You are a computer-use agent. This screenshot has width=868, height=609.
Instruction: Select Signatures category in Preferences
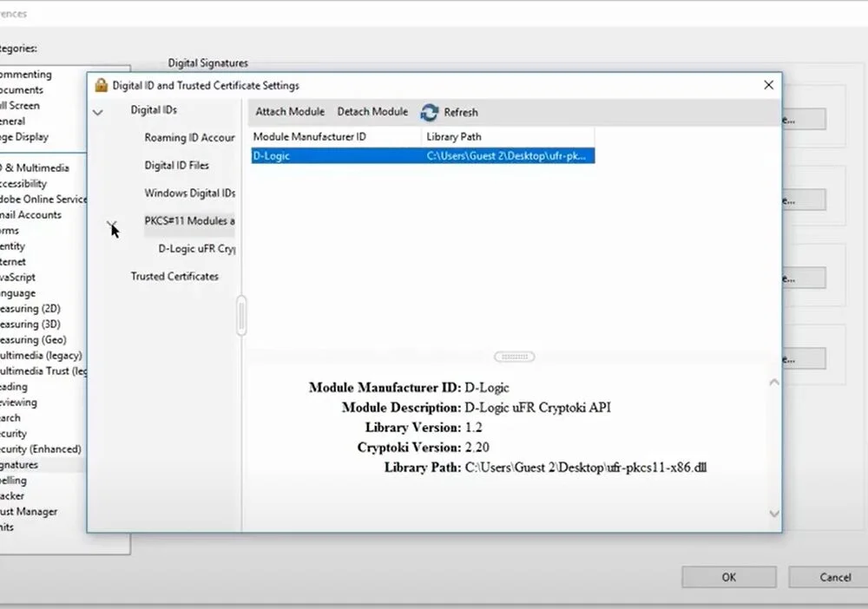pyautogui.click(x=19, y=465)
